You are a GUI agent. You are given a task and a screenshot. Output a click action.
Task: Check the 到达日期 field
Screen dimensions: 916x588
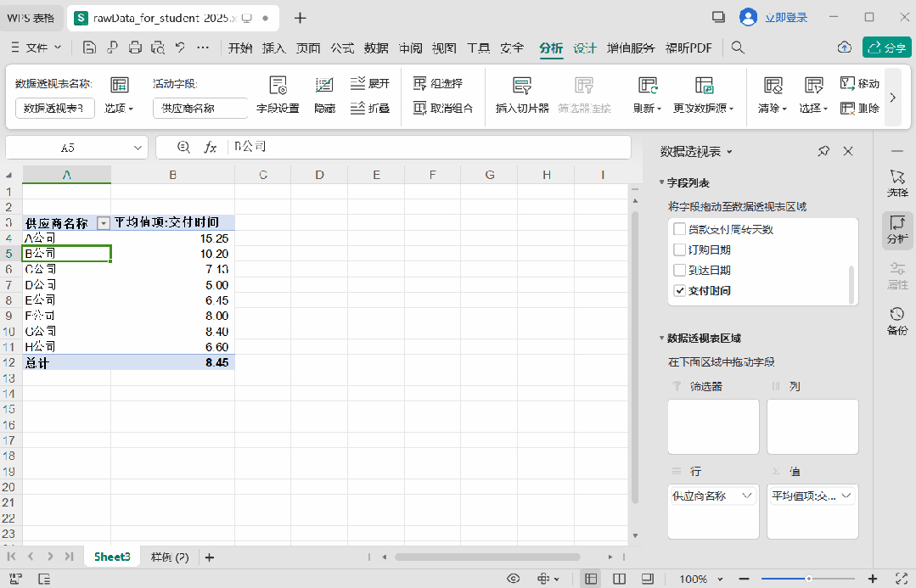[x=679, y=270]
